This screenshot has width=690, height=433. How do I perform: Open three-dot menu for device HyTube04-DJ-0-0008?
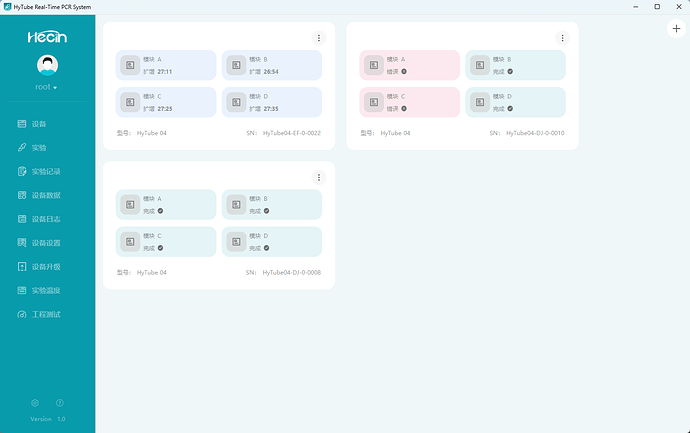[319, 177]
